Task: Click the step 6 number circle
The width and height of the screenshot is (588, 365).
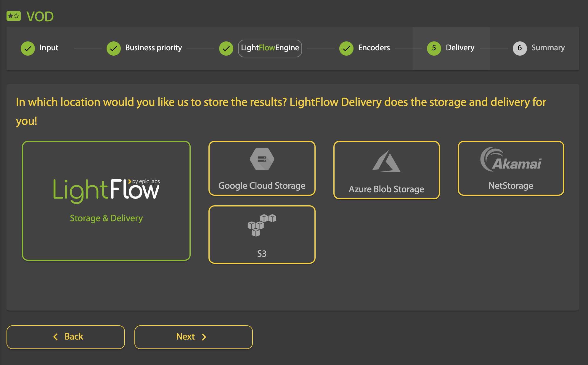Action: pos(520,48)
